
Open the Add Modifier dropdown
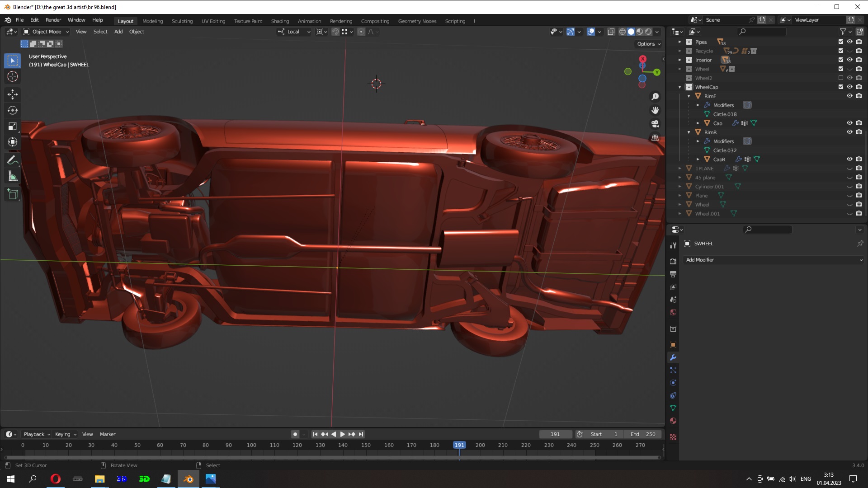tap(774, 260)
